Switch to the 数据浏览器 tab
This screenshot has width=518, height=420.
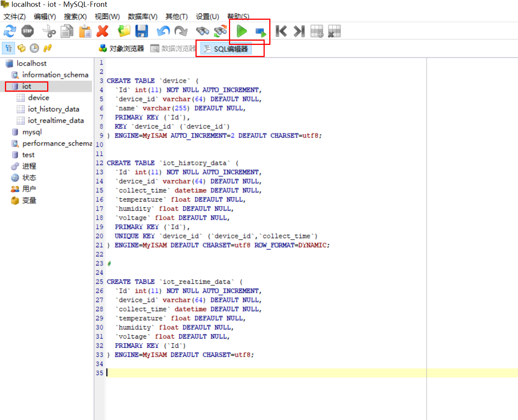[x=173, y=49]
